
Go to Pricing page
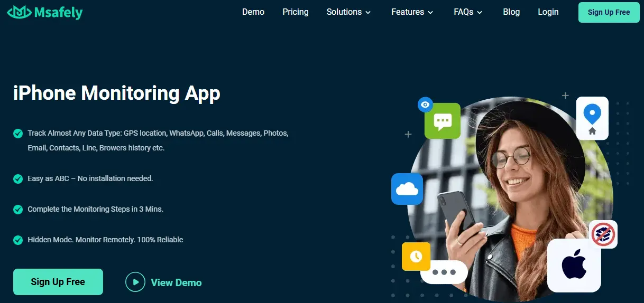[296, 12]
